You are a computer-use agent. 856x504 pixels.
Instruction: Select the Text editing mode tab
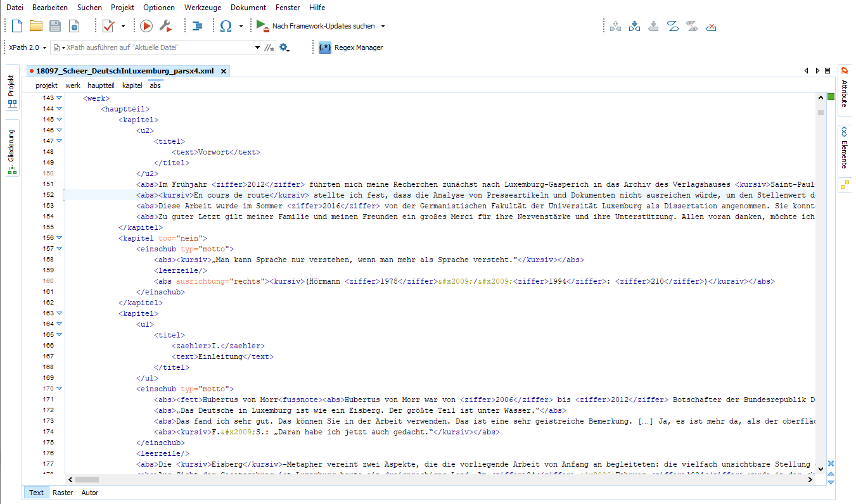[37, 493]
